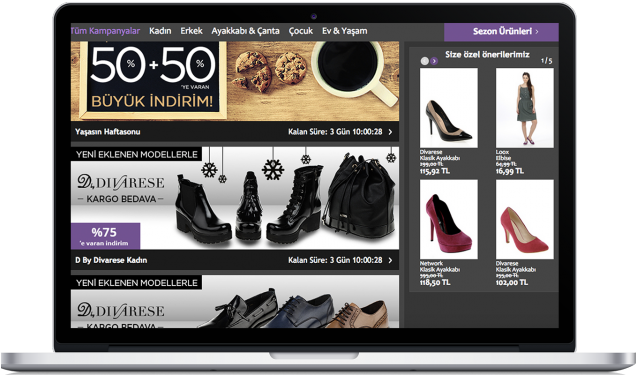Viewport: 637px width, 375px height.
Task: View the red Divarese pump product image
Action: (524, 219)
